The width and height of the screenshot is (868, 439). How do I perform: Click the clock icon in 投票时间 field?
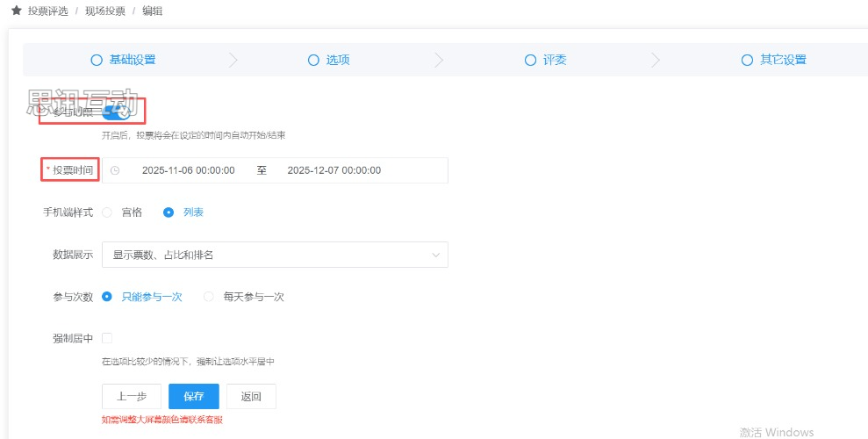click(x=115, y=170)
